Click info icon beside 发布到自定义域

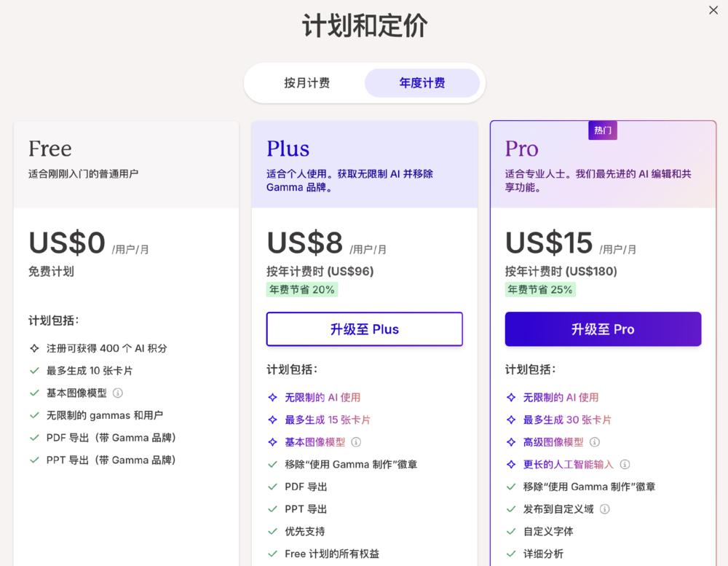(604, 509)
